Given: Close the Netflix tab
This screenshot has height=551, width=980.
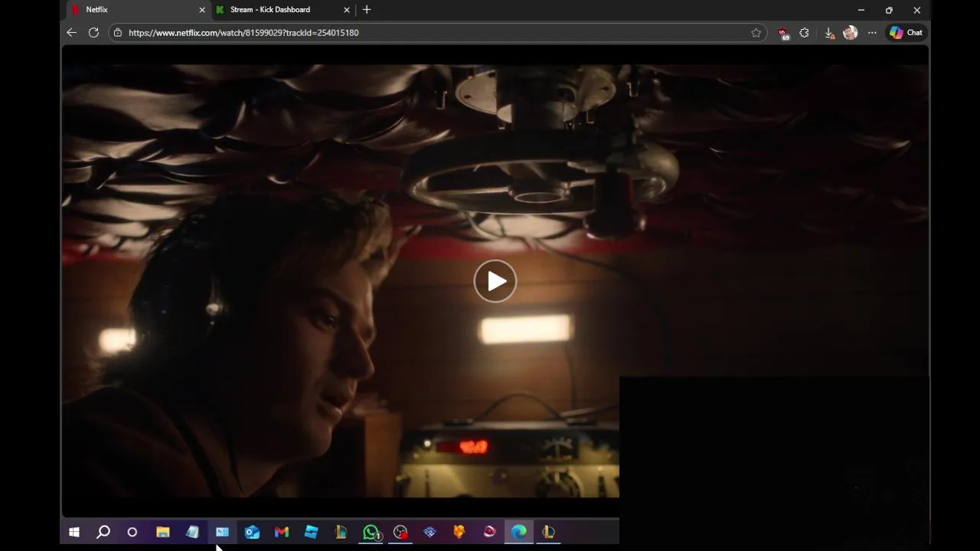Looking at the screenshot, I should pos(202,10).
